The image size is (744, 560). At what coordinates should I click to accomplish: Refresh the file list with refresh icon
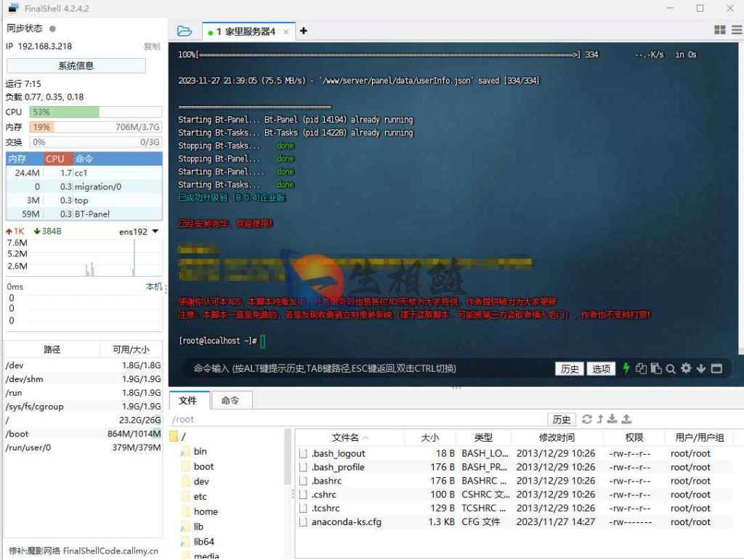[x=587, y=419]
